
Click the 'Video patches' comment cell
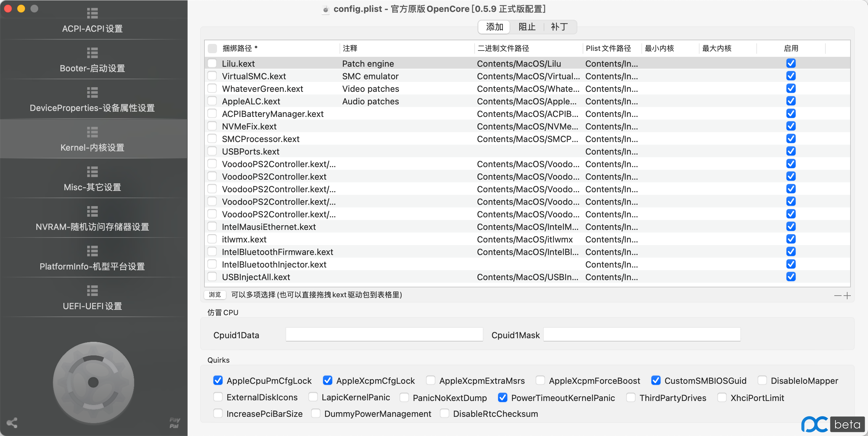(x=371, y=89)
